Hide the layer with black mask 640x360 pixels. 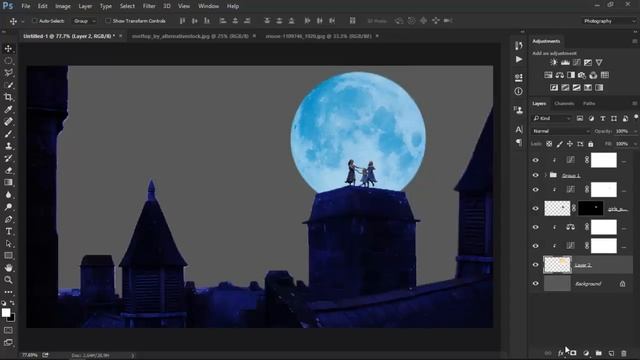pyautogui.click(x=536, y=209)
